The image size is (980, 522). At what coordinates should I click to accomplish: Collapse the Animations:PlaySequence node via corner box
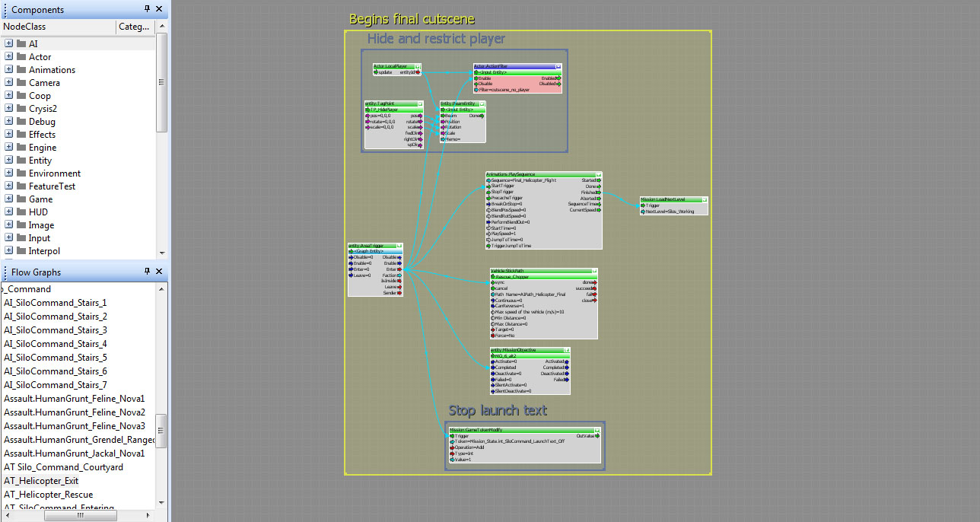coord(598,174)
